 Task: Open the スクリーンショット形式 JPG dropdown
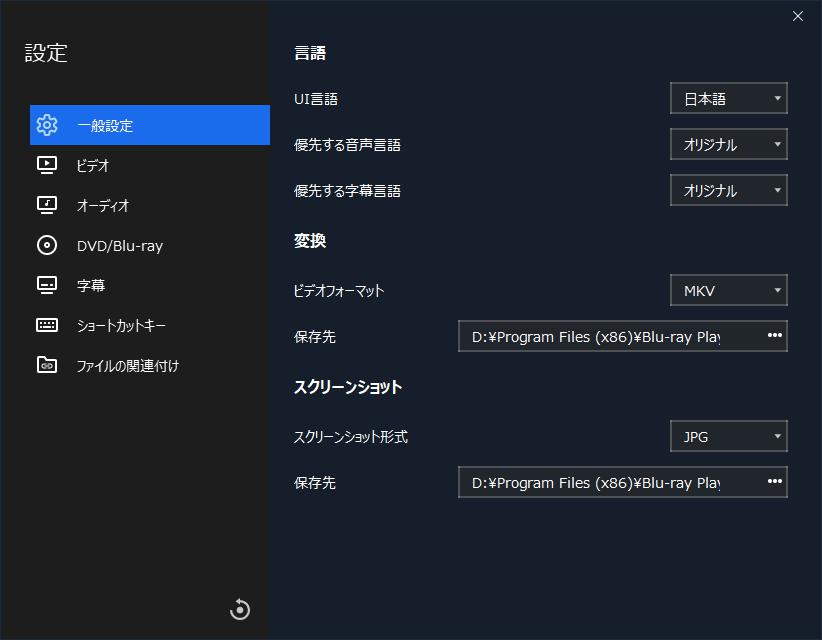pyautogui.click(x=728, y=436)
